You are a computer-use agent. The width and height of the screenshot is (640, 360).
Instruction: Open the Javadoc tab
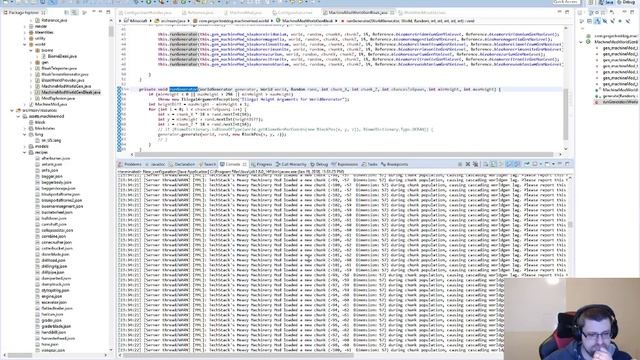(155, 164)
